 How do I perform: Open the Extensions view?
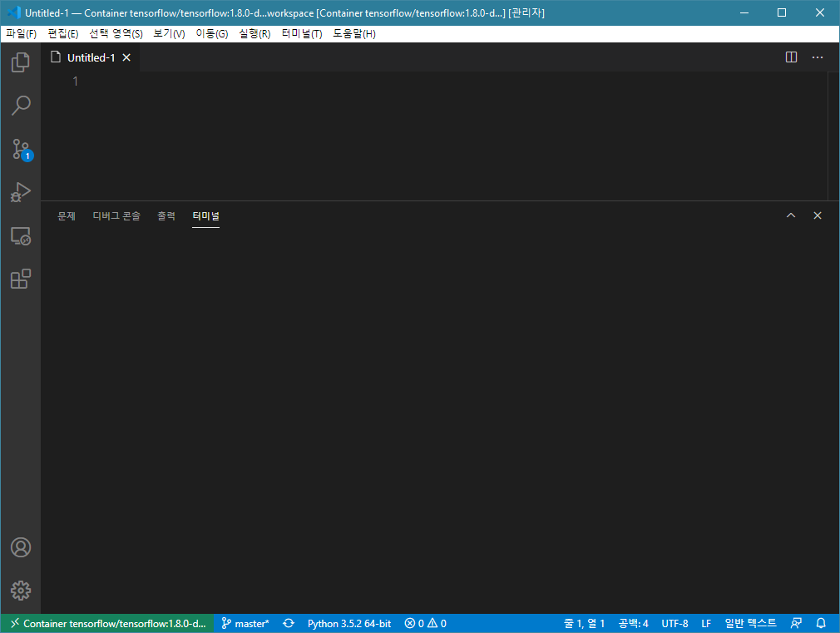click(x=20, y=279)
